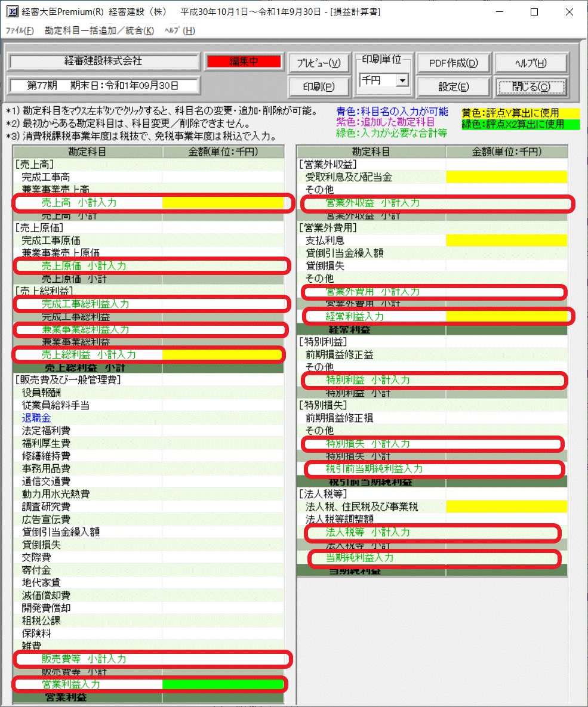The image size is (588, 707).
Task: Click the 前期損益修正益 account row
Action: click(432, 354)
